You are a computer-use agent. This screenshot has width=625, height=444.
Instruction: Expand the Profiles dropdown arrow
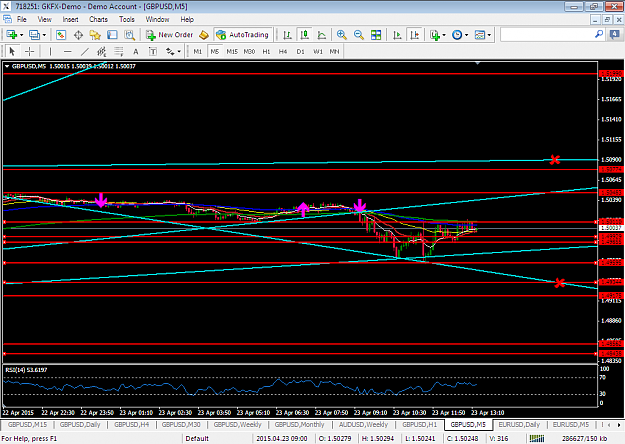tap(44, 35)
